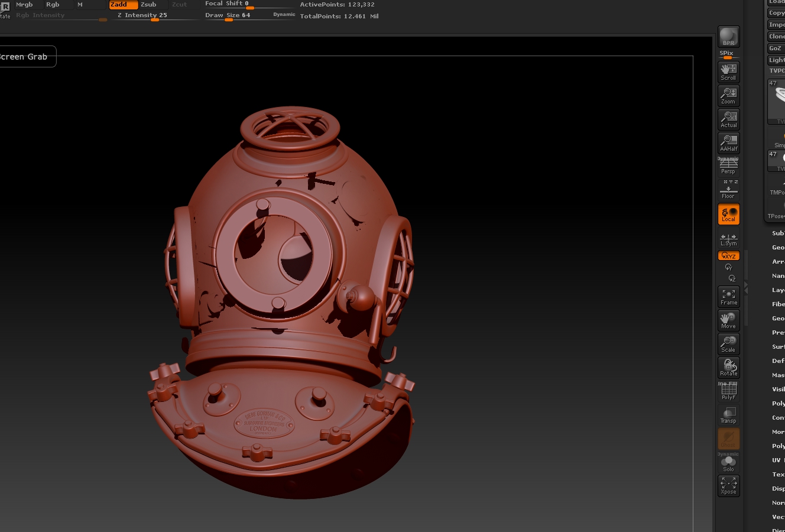Expand the Morph Target section
Viewport: 785px width, 532px height.
(x=778, y=432)
